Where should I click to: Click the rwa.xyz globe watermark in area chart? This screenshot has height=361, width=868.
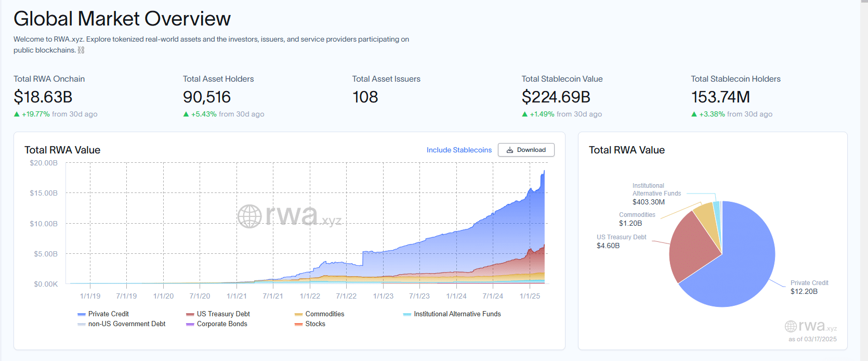(x=249, y=216)
